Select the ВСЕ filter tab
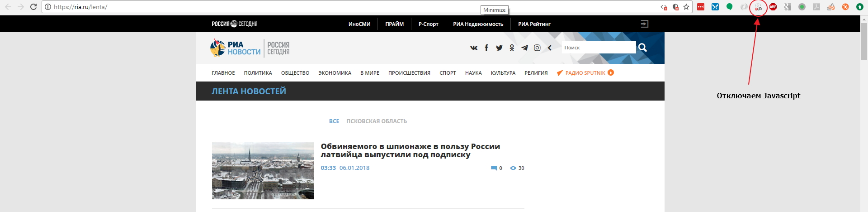 pos(334,121)
